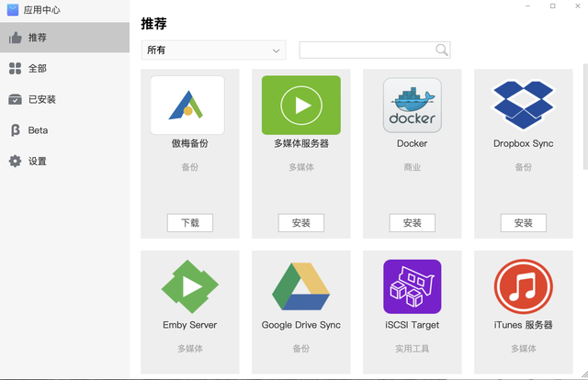Viewport: 588px width, 380px height.
Task: Click the iSCSI Target name label
Action: (413, 325)
